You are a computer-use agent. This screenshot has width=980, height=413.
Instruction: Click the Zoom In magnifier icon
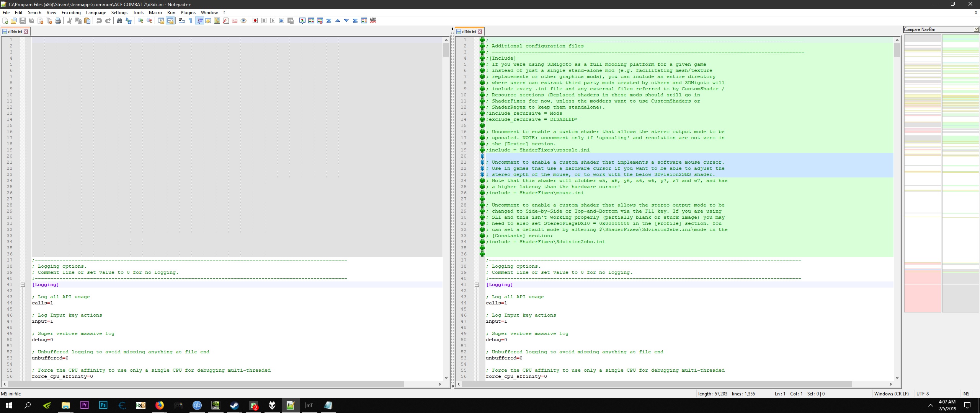[x=140, y=21]
